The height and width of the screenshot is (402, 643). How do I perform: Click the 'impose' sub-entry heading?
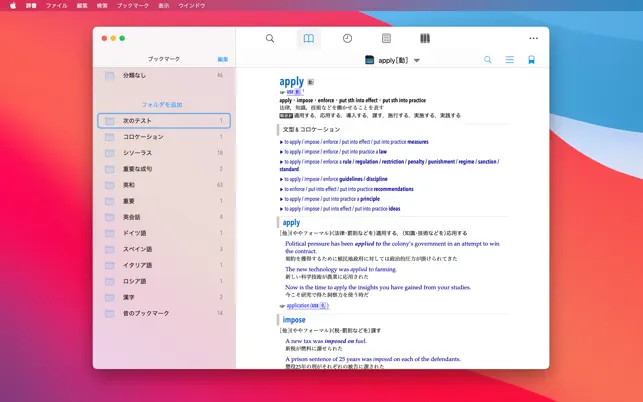(x=294, y=320)
